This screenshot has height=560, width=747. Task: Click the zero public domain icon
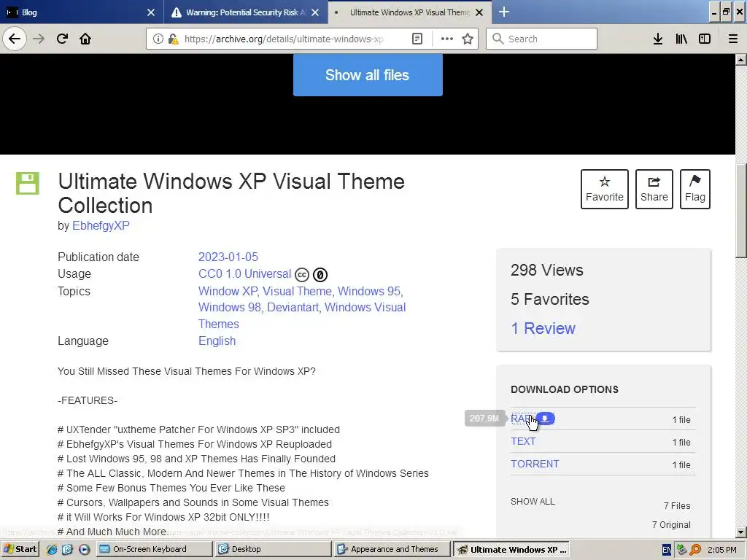coord(320,275)
